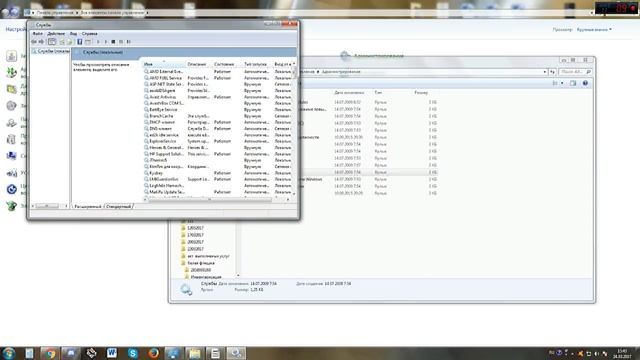Sort services by the Тип запуска column
640x360 pixels.
click(257, 64)
